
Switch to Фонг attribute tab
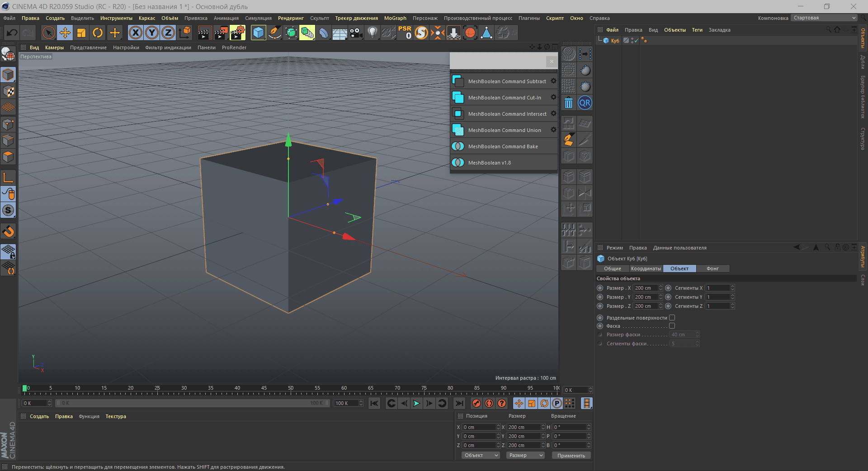click(713, 268)
